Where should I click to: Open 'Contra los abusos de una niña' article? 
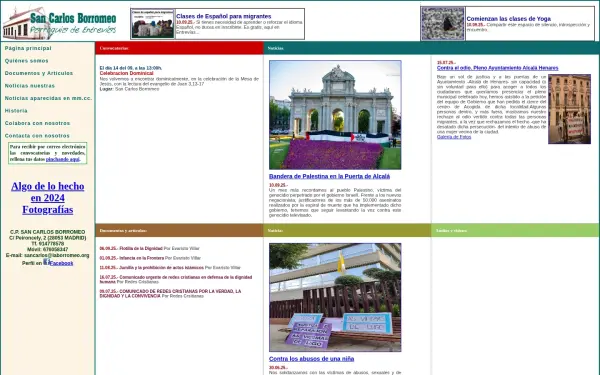311,359
